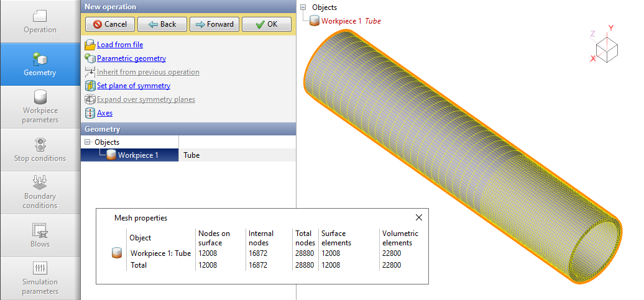The height and width of the screenshot is (300, 644).
Task: Click the Load from file link
Action: (x=120, y=45)
